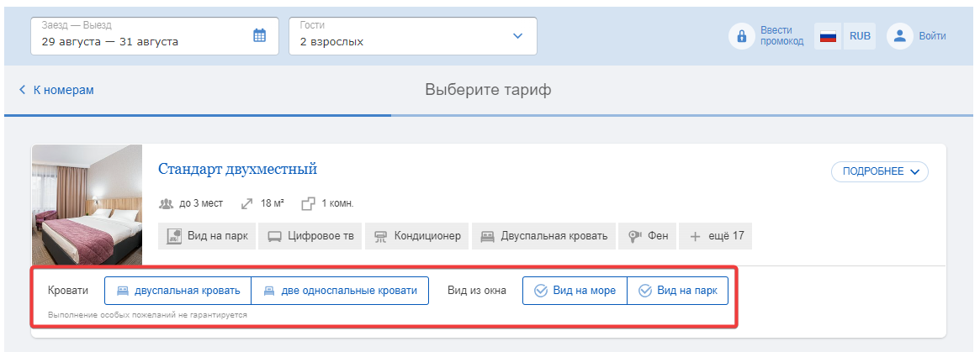
Task: Click the user profile avatar icon
Action: click(x=900, y=36)
